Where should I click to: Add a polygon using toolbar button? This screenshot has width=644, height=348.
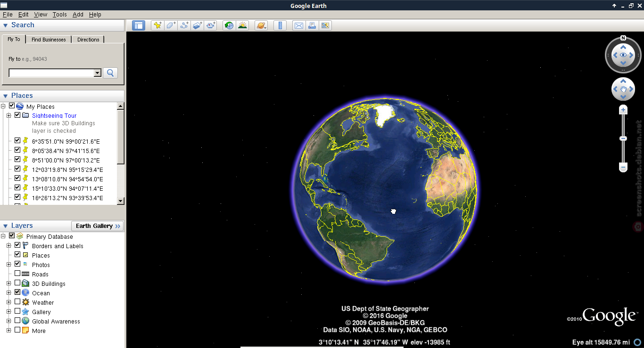171,25
